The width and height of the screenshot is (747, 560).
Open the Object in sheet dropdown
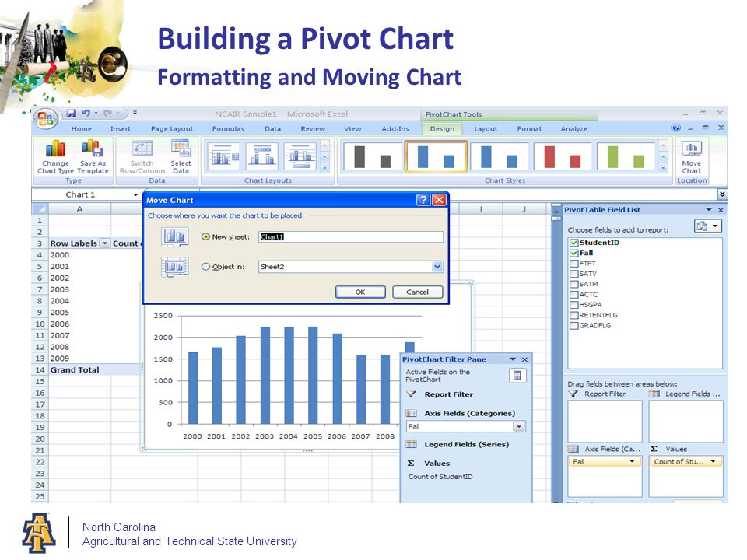click(x=437, y=267)
